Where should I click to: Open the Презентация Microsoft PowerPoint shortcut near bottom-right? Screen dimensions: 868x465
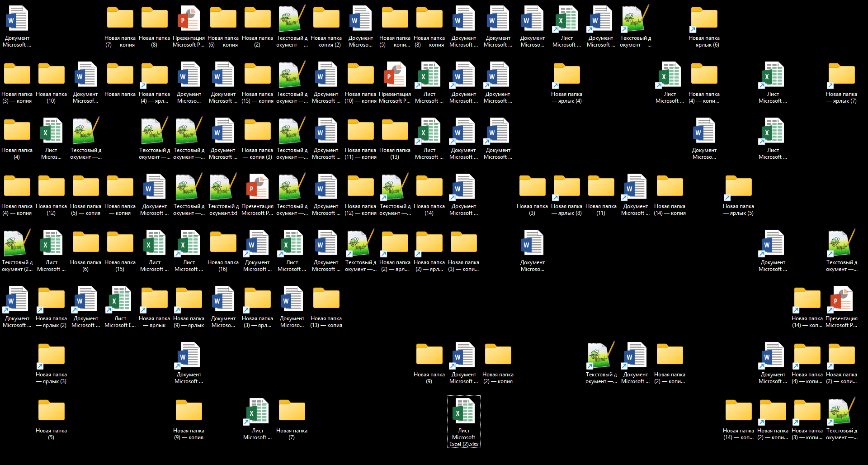pos(841,299)
